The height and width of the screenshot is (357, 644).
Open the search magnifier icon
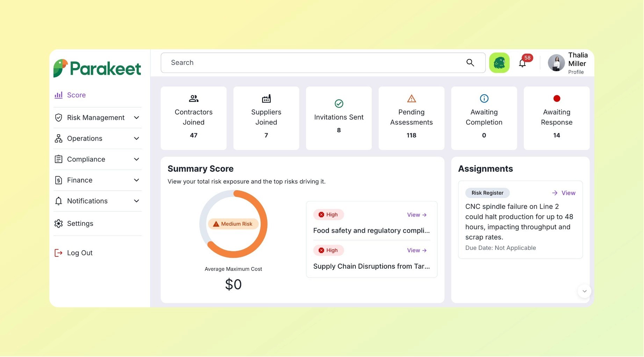point(470,62)
